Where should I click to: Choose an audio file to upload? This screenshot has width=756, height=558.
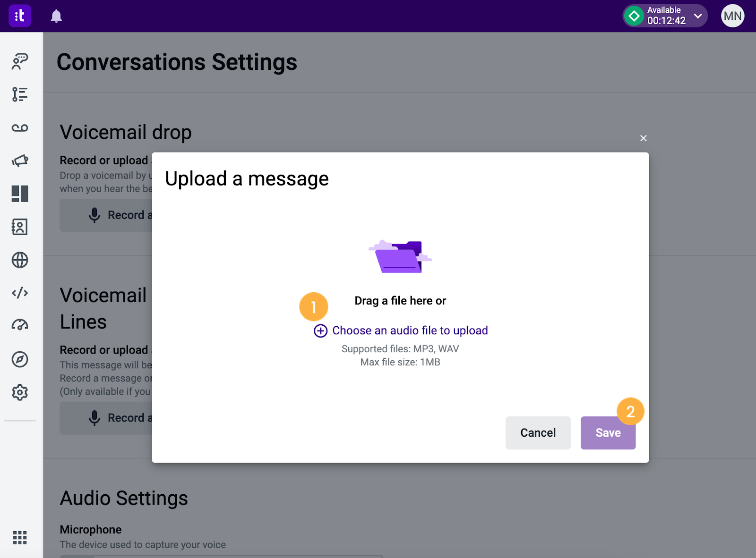401,330
